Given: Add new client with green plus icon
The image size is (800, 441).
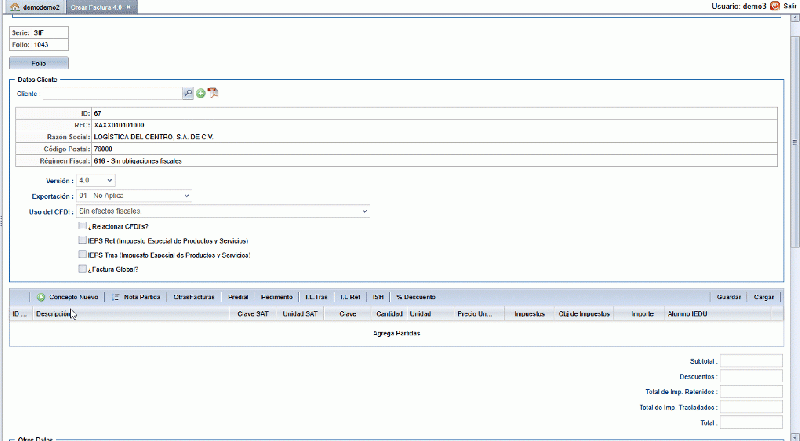Looking at the screenshot, I should 201,93.
